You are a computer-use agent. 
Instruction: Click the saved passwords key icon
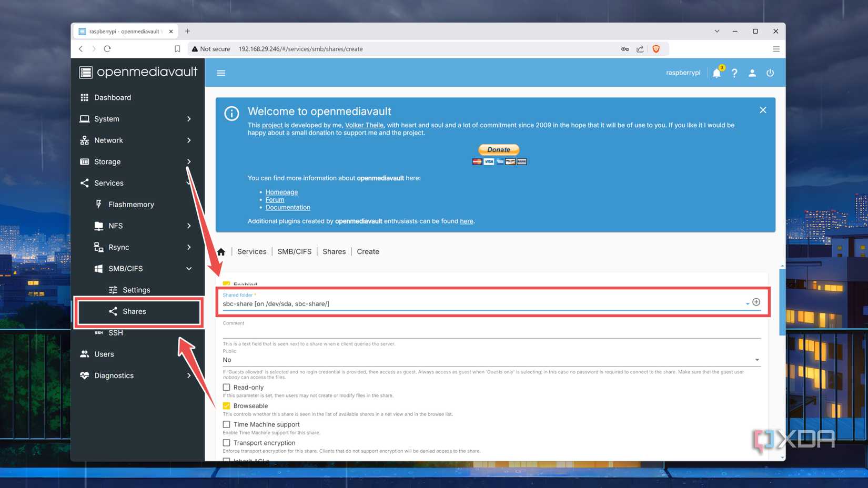pos(624,49)
